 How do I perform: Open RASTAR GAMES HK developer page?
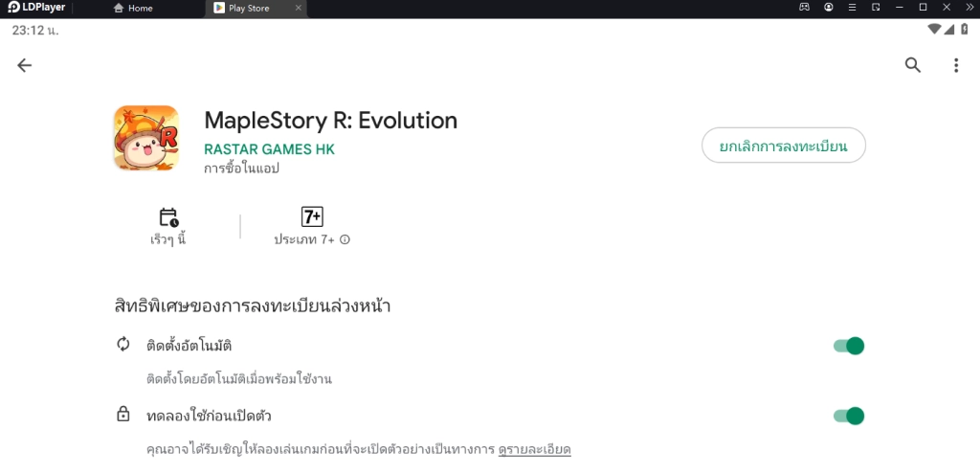click(x=269, y=149)
